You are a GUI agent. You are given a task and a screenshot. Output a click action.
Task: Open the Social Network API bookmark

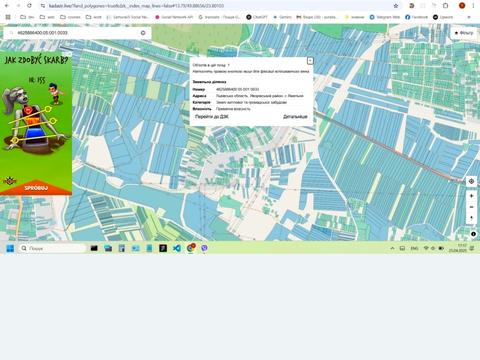coord(174,17)
